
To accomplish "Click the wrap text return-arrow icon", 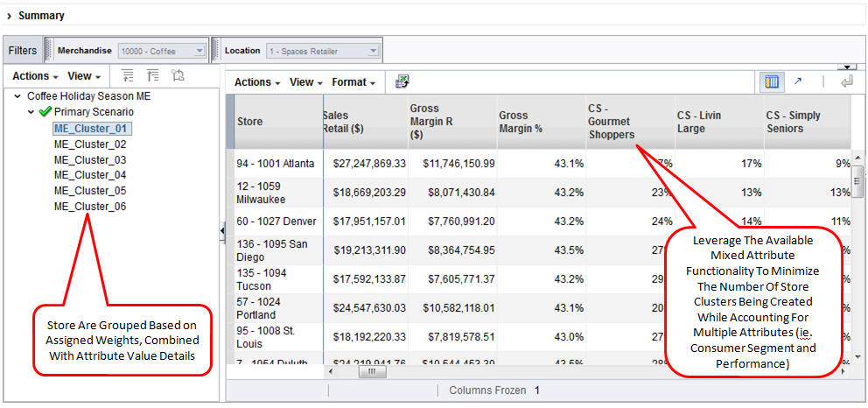I will (x=846, y=81).
